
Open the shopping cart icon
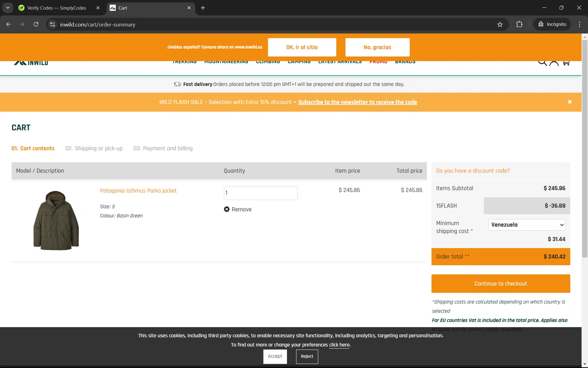coord(566,62)
